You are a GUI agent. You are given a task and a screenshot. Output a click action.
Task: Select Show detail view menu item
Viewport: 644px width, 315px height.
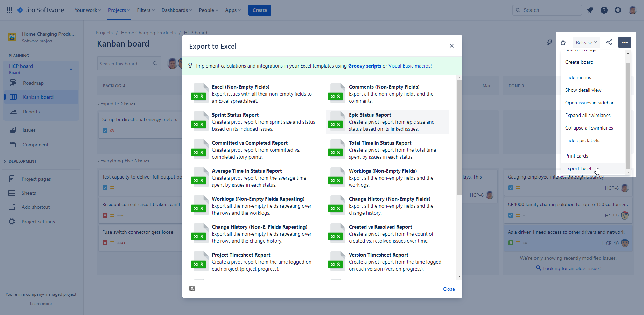coord(593,90)
